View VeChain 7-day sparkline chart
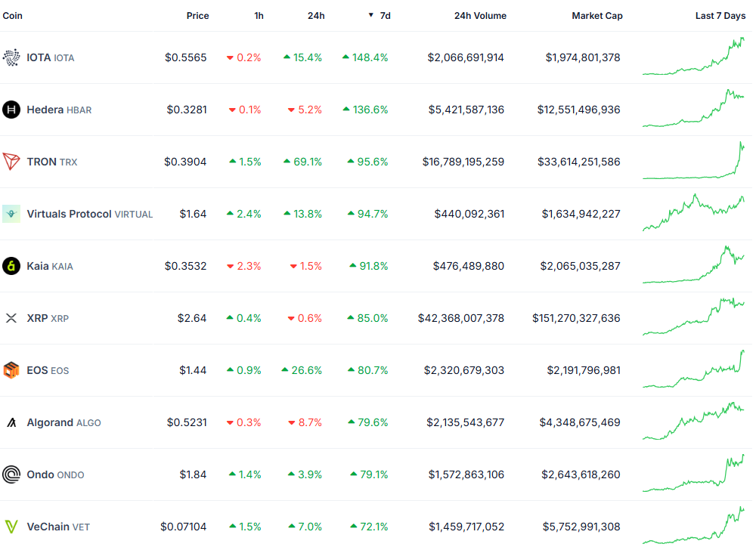756x547 pixels. click(x=694, y=525)
